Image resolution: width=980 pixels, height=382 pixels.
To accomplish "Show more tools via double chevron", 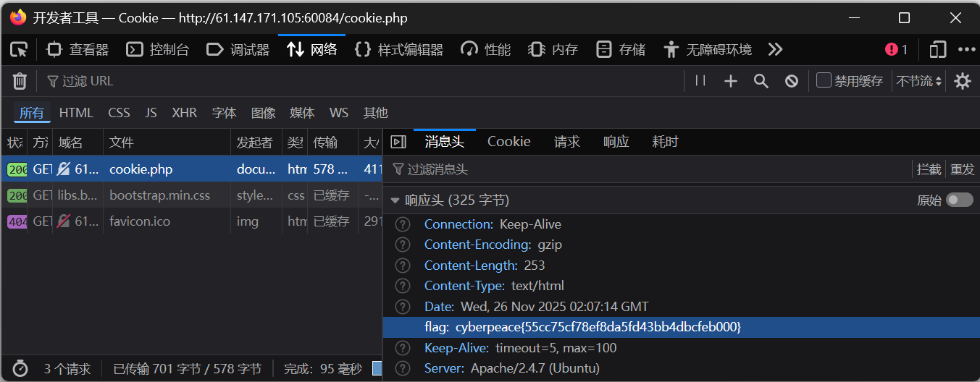I will [x=775, y=49].
